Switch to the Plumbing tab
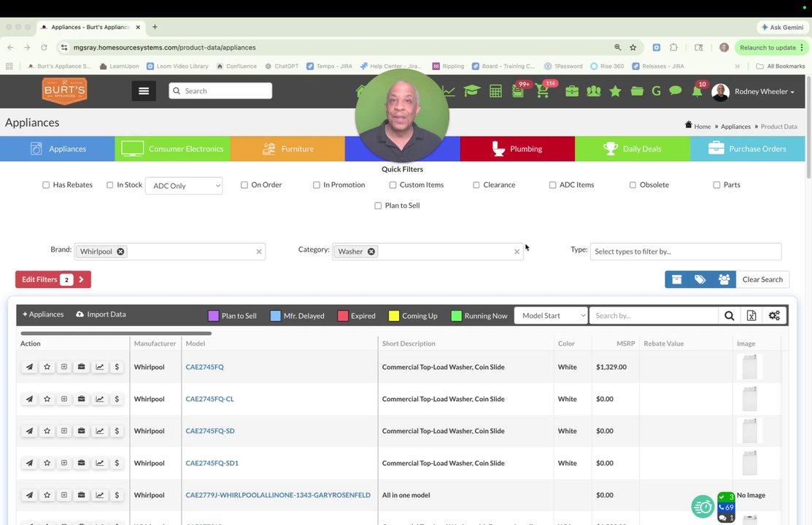Viewport: 812px width, 525px height. tap(517, 149)
